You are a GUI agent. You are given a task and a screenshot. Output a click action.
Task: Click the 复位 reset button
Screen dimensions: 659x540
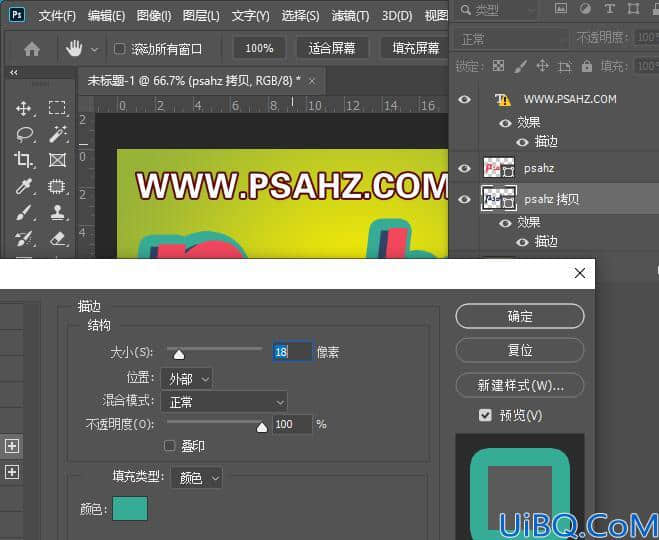(x=520, y=350)
